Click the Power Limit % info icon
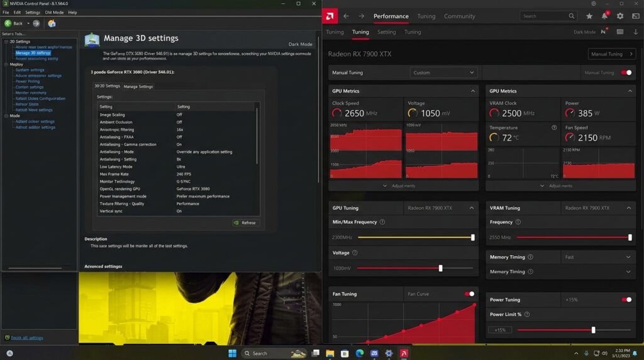The height and width of the screenshot is (360, 644). [x=527, y=315]
